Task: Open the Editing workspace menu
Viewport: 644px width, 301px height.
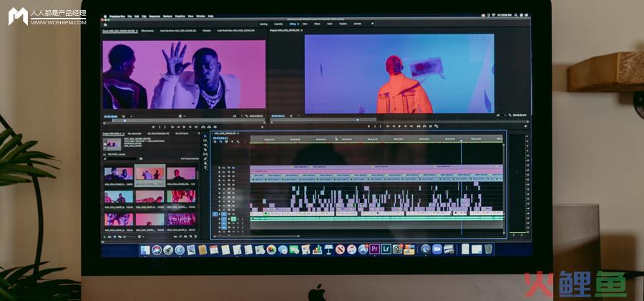Action: [x=298, y=24]
